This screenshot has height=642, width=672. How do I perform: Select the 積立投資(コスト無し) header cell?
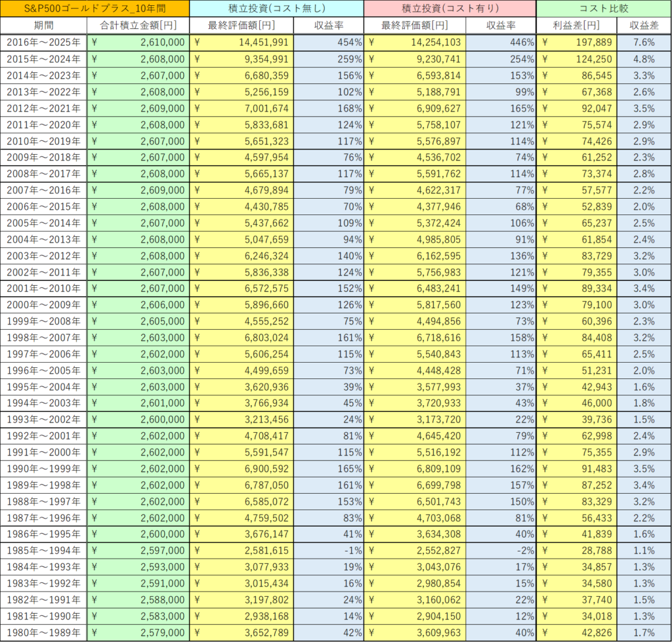(x=276, y=9)
